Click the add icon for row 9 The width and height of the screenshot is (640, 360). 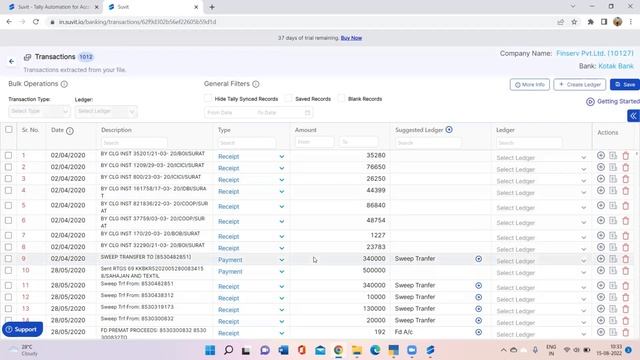(x=601, y=259)
